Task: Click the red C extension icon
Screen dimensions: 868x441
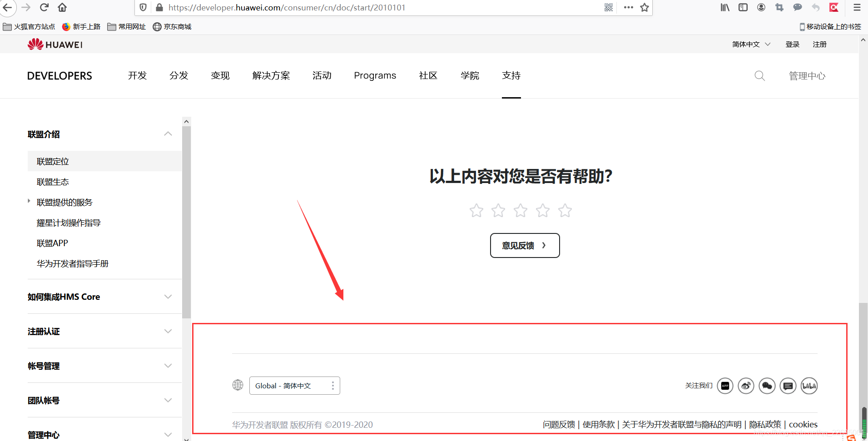Action: [x=834, y=7]
